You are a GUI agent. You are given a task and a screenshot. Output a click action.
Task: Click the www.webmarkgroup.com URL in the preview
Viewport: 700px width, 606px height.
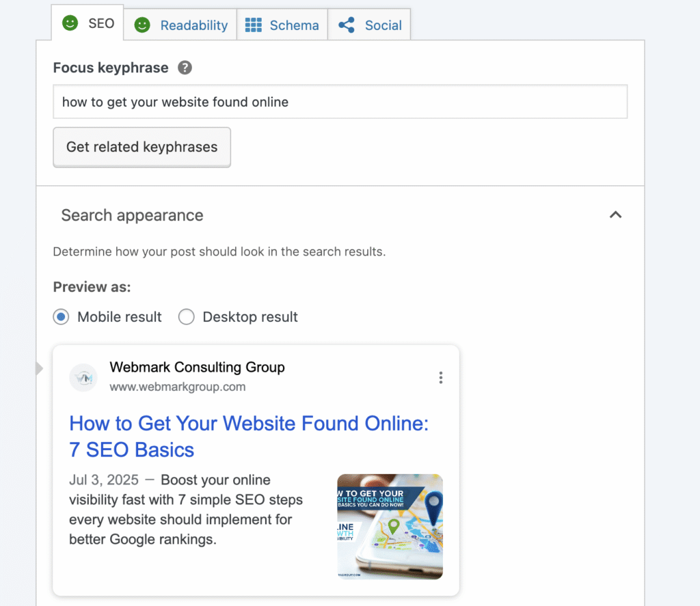click(x=177, y=386)
